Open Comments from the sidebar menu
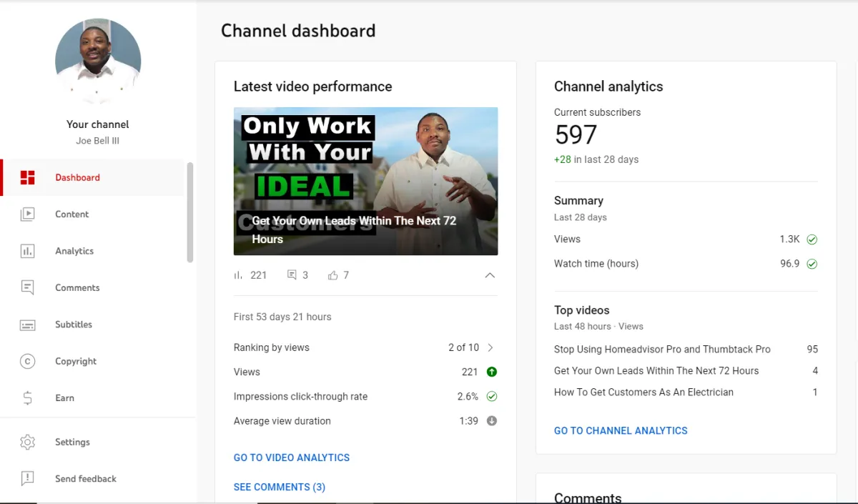The height and width of the screenshot is (504, 858). (93, 287)
